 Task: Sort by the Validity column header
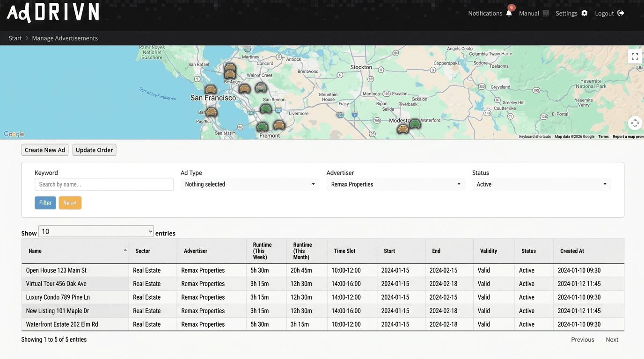[x=494, y=251]
